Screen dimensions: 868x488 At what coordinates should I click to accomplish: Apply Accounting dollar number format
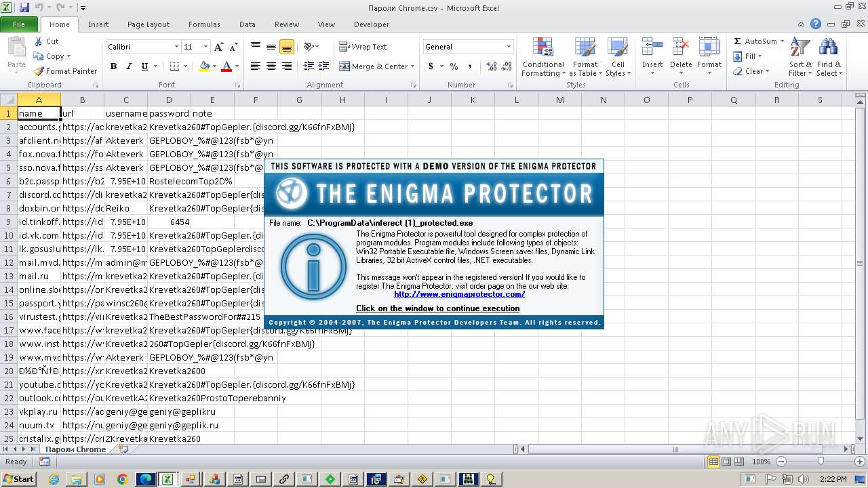pyautogui.click(x=430, y=66)
